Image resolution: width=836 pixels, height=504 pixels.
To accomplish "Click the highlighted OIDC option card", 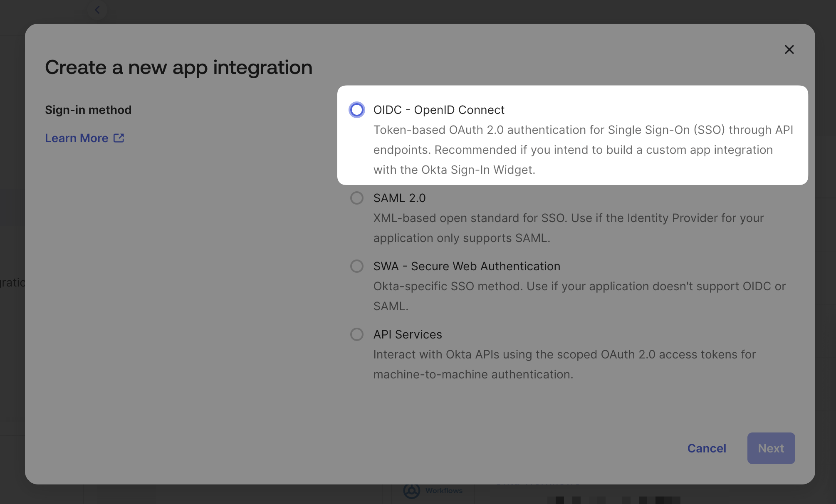I will click(572, 135).
